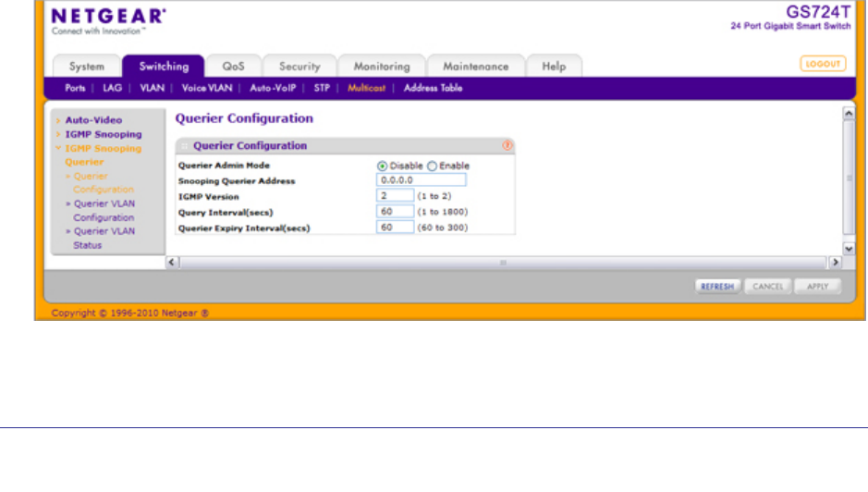Click the horizontal scrollbar track
Viewport: 868px width, 492px height.
click(503, 263)
